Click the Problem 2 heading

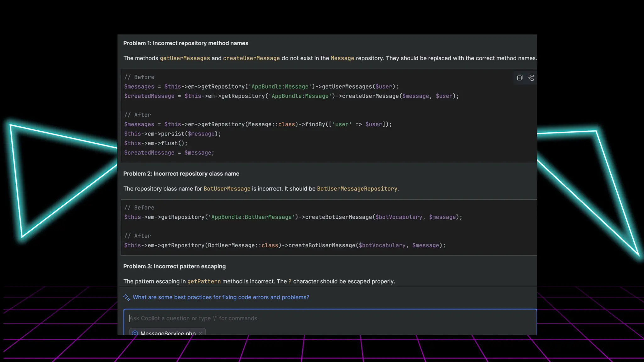click(181, 173)
